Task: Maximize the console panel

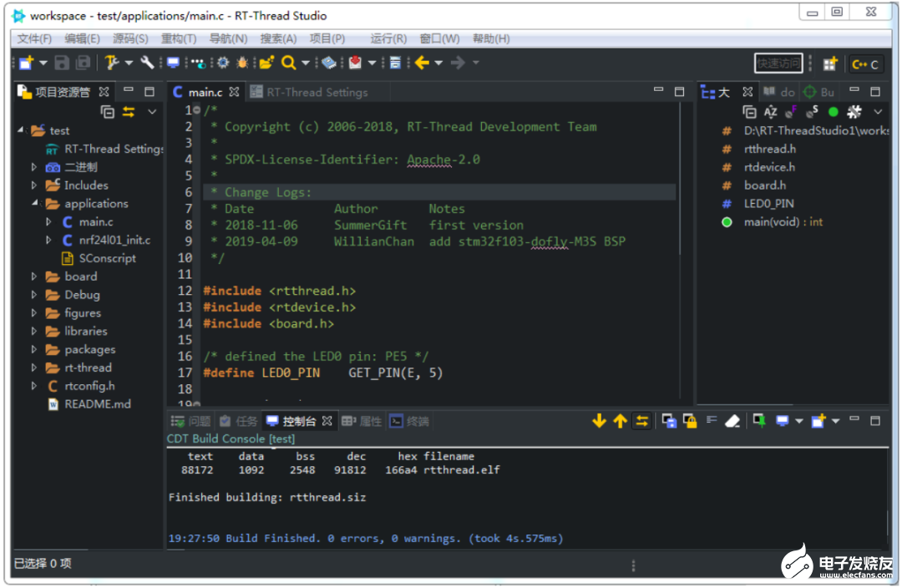Action: (875, 421)
